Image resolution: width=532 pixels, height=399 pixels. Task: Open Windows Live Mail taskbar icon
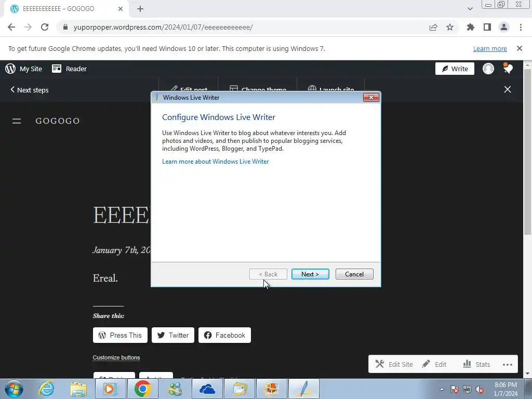pos(240,389)
